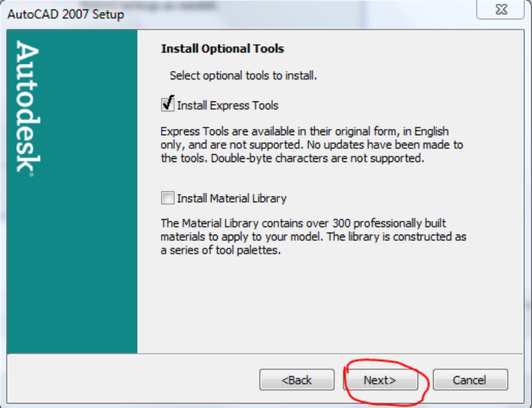Click the Next> button
Viewport: 532px width, 408px height.
(381, 380)
